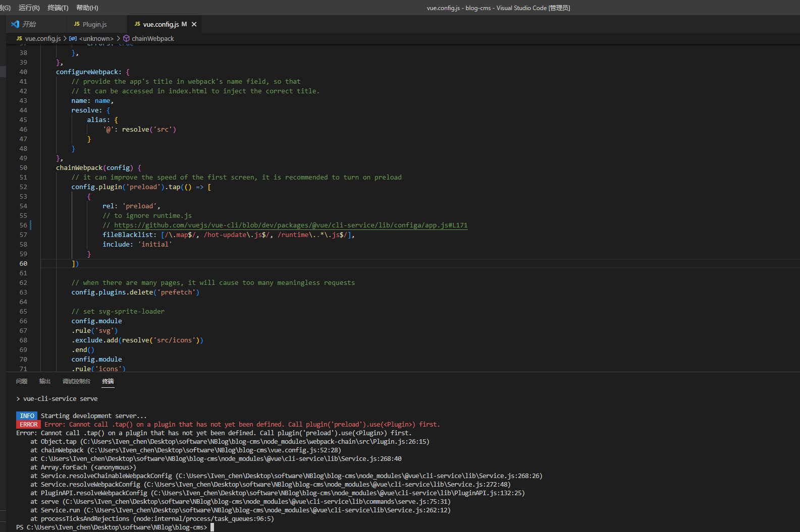Show the 问题 panel tab
This screenshot has width=800, height=532.
tap(22, 381)
